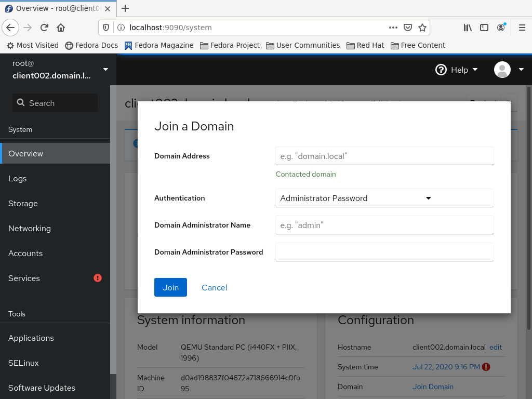532x399 pixels.
Task: Show site information icon in address bar
Action: tap(121, 28)
